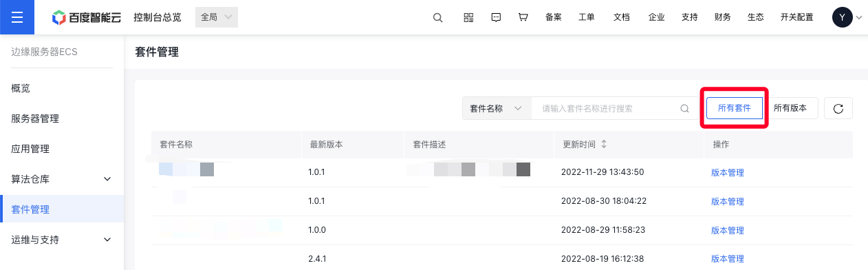The image size is (868, 270).
Task: Open the top bar search icon
Action: tap(437, 18)
